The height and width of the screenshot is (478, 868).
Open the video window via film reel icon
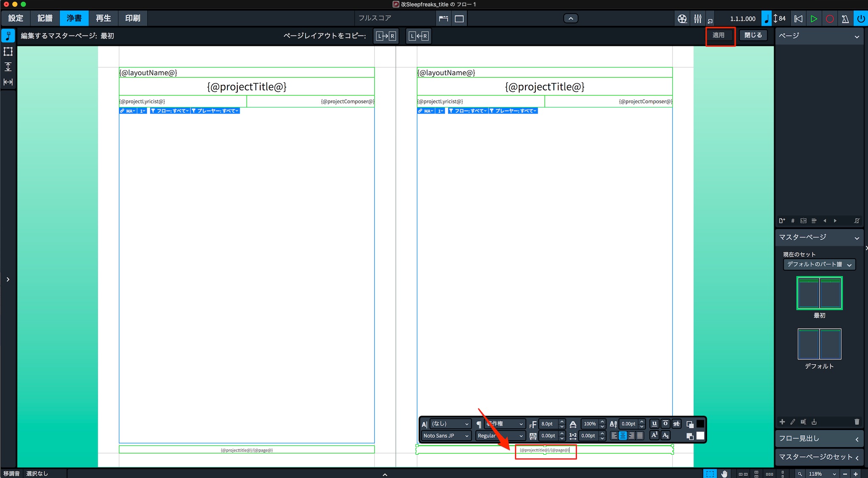coord(682,19)
